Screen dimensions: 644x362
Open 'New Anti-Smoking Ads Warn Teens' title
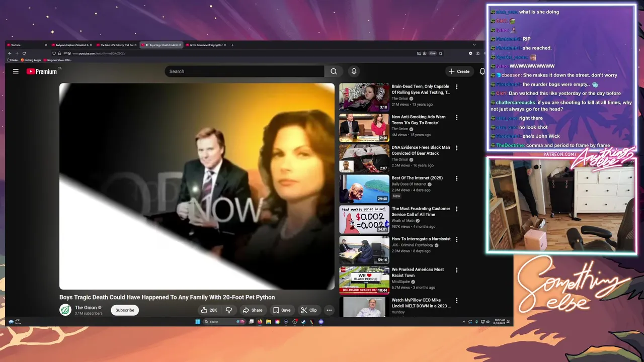tap(419, 120)
